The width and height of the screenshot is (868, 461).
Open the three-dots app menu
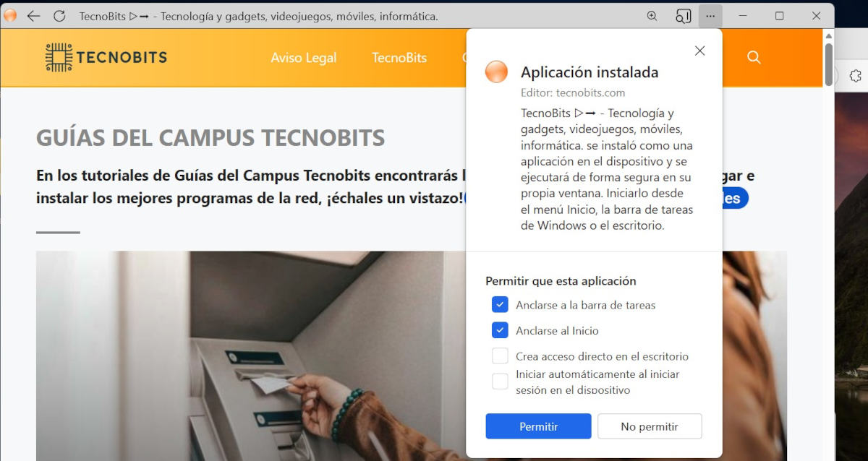(711, 16)
